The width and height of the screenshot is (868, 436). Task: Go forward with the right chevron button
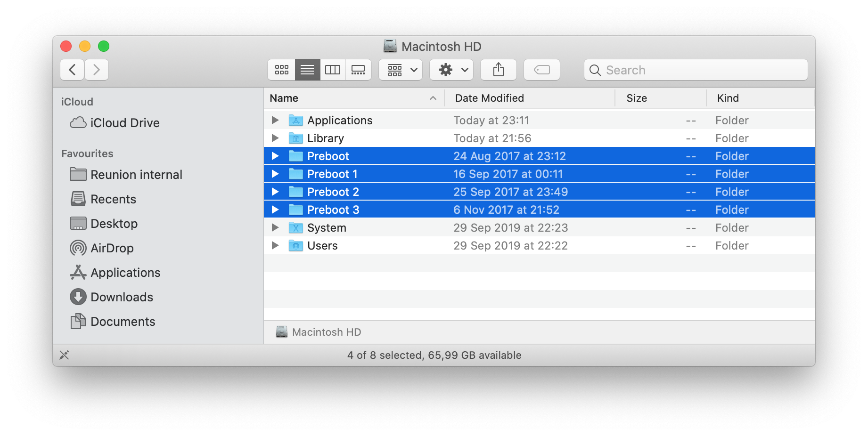[x=97, y=70]
